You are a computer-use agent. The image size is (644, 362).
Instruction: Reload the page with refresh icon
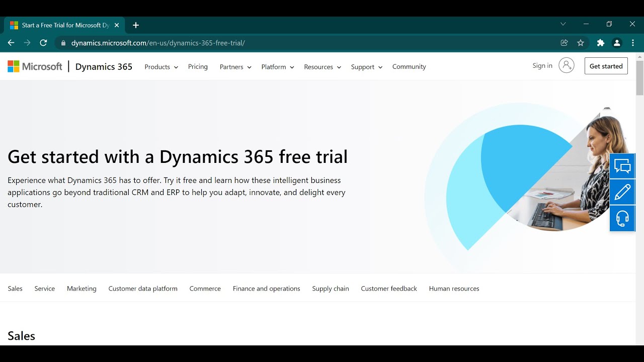point(43,43)
